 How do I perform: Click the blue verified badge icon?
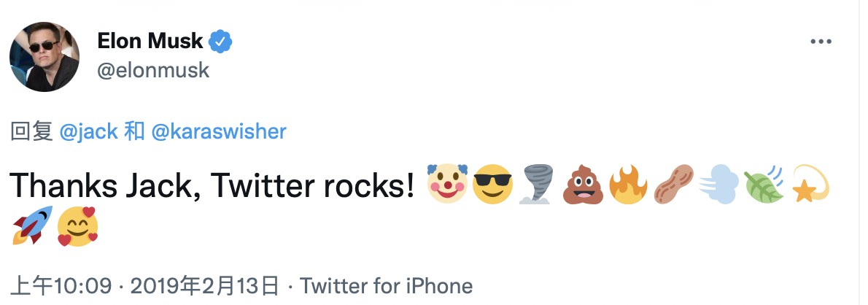[221, 42]
